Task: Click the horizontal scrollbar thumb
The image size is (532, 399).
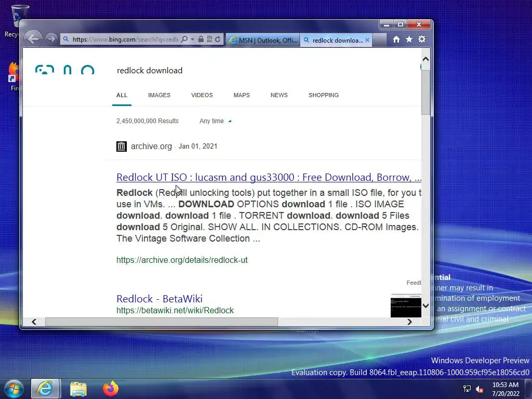Action: (162, 322)
